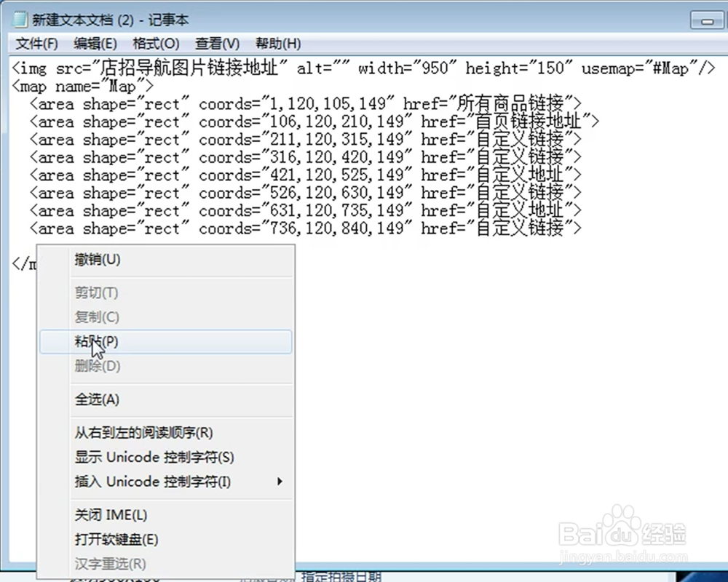Click height="150" attribute text
Screen dimensions: 728x582
519,68
